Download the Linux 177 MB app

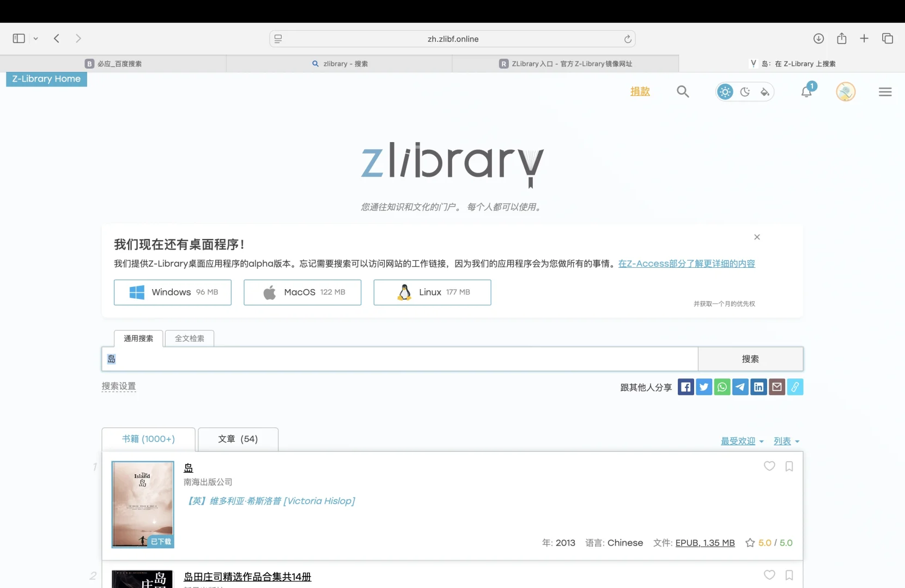point(432,292)
